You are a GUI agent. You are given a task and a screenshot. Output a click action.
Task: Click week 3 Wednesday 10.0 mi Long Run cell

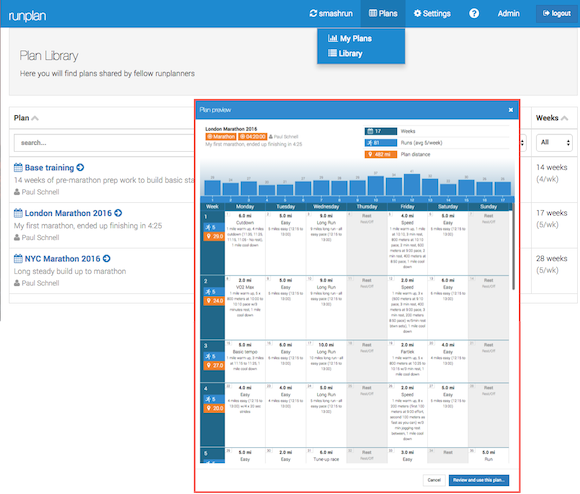pos(326,361)
